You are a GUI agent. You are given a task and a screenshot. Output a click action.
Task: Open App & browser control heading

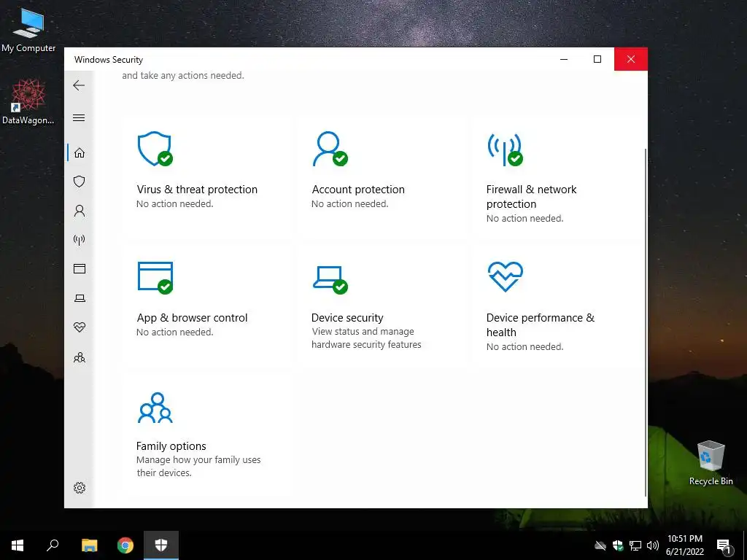coord(192,318)
